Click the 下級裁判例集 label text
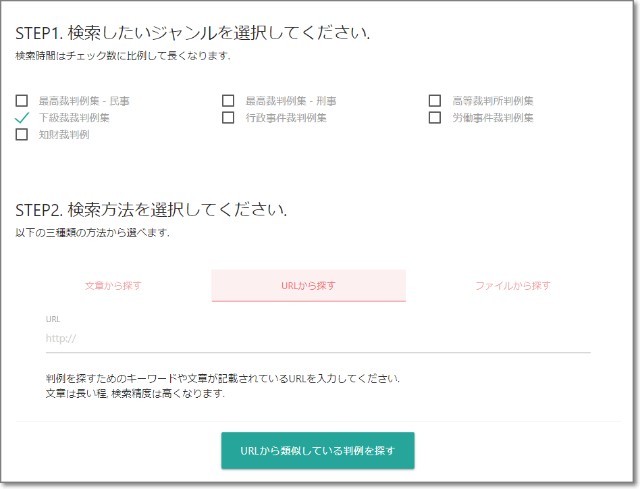 tap(74, 118)
